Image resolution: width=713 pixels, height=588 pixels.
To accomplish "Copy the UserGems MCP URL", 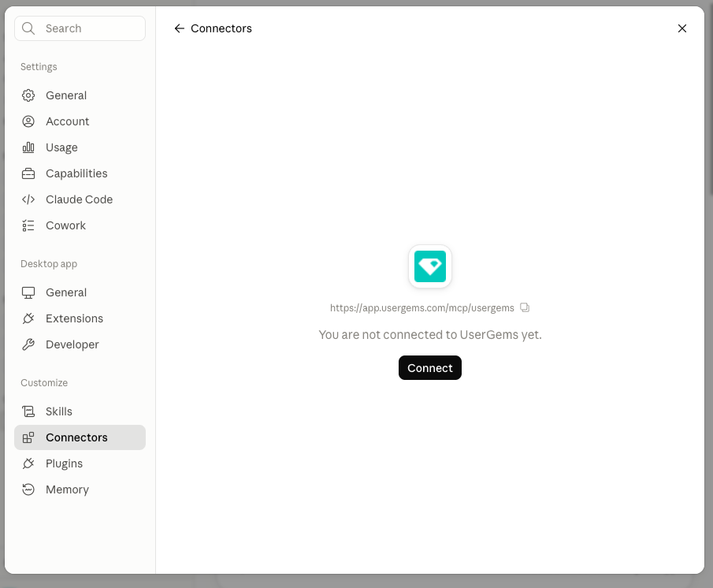I will [525, 307].
